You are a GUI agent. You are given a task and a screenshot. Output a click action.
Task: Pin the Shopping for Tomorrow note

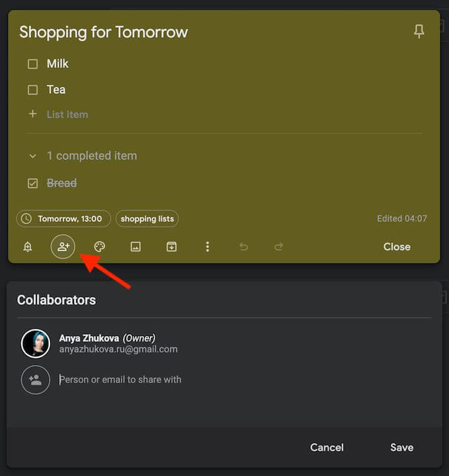coord(419,31)
